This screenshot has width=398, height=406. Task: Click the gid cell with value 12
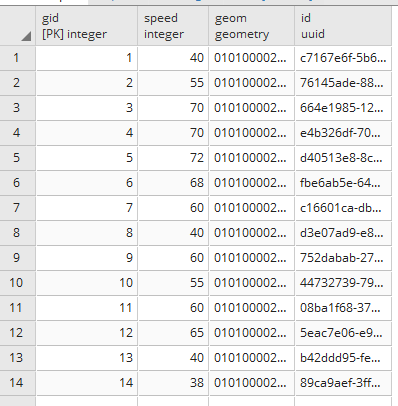point(87,333)
